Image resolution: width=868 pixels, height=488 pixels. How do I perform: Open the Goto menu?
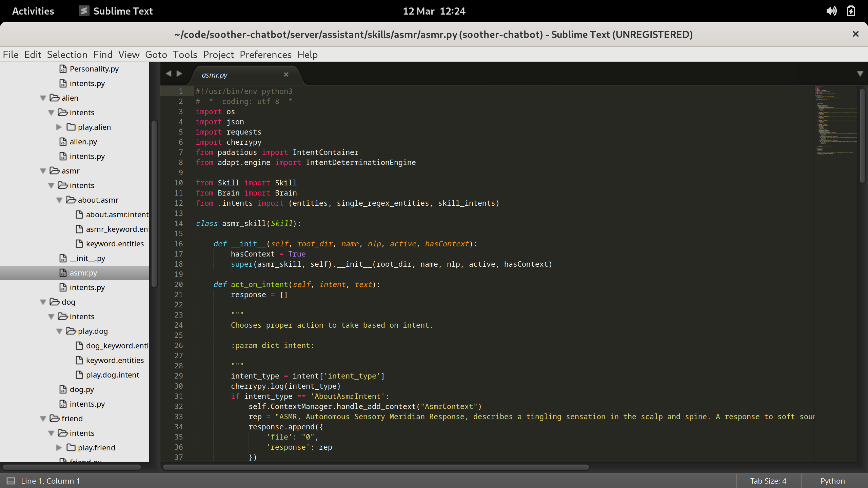(x=156, y=55)
